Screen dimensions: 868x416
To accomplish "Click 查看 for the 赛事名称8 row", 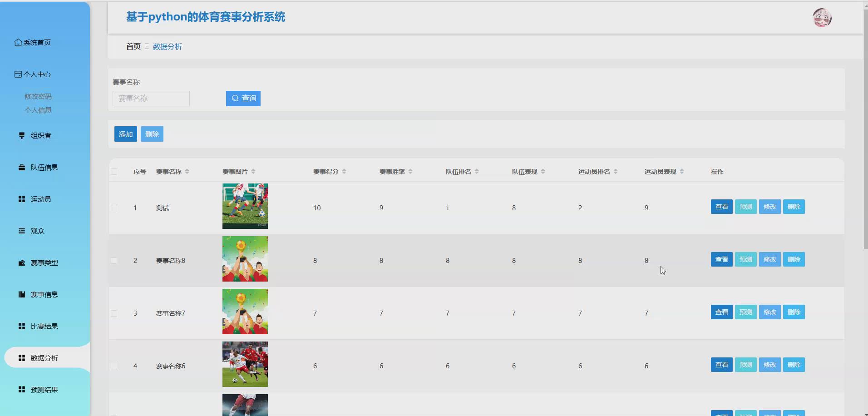I will click(722, 259).
